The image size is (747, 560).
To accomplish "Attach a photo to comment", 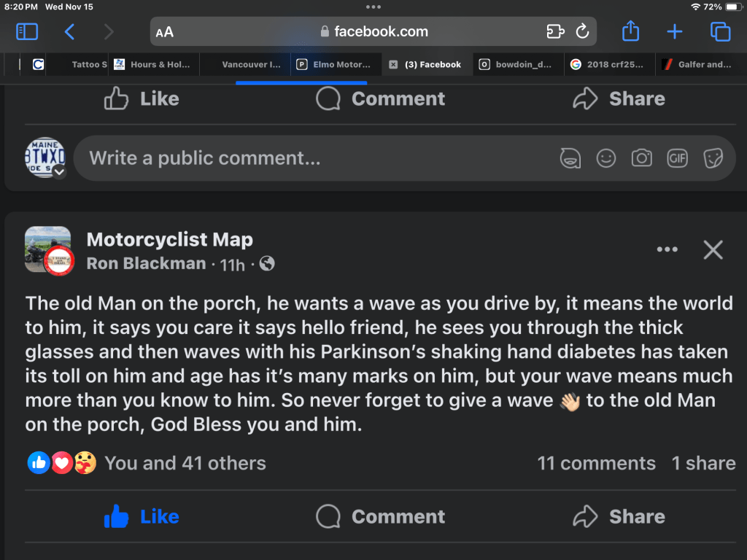I will click(642, 158).
